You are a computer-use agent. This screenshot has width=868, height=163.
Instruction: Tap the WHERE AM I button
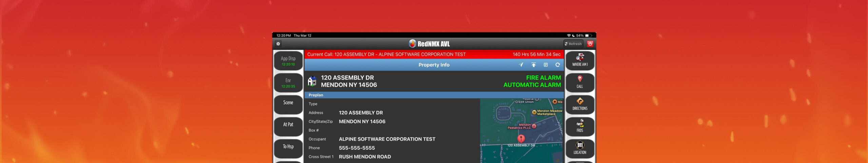point(580,60)
